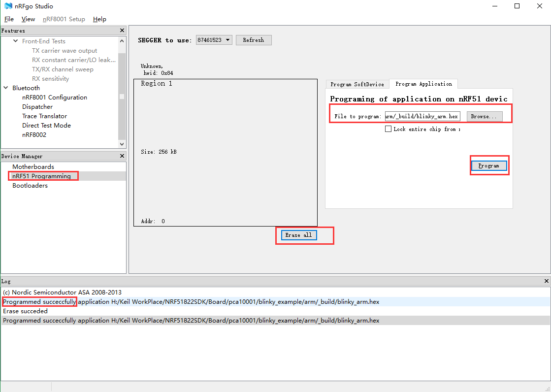
Task: Select TX carrier wave output
Action: tap(65, 51)
